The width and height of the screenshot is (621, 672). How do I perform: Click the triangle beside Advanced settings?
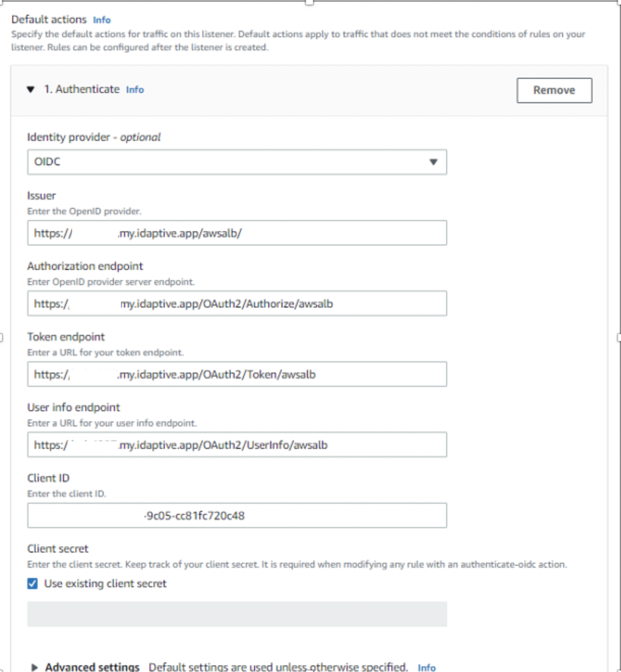coord(35,666)
